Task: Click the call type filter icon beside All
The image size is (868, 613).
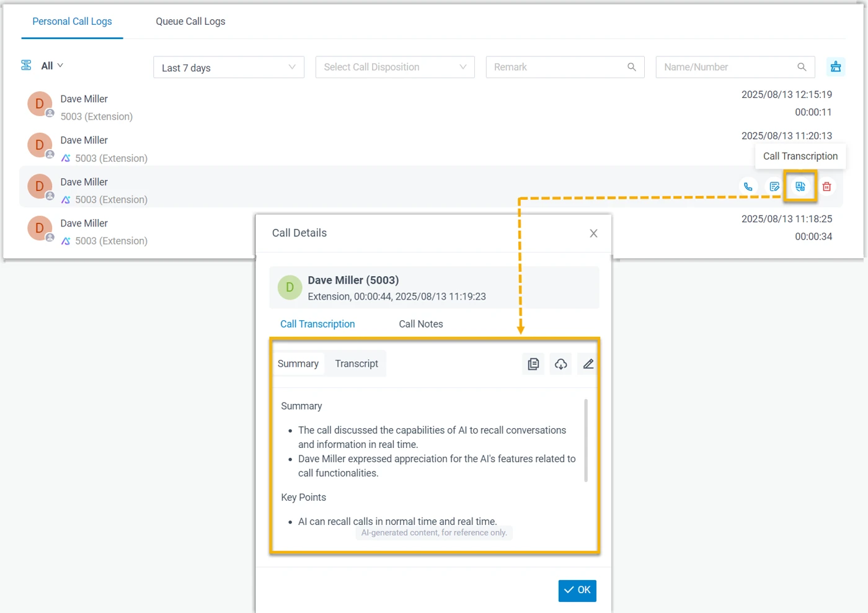Action: click(26, 65)
